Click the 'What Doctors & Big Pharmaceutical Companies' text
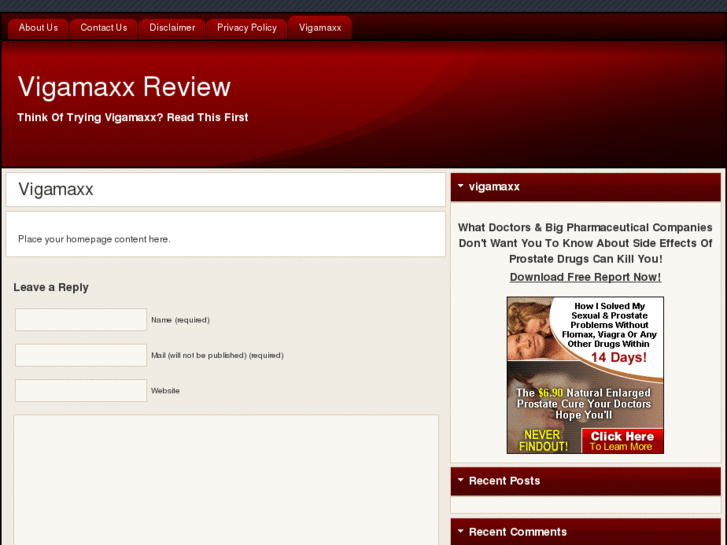The height and width of the screenshot is (545, 727). pos(585,227)
